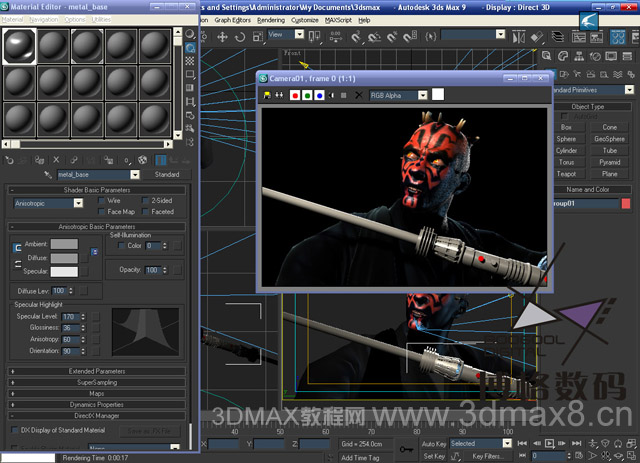Enable the red channel button
The image size is (640, 463).
[x=295, y=95]
